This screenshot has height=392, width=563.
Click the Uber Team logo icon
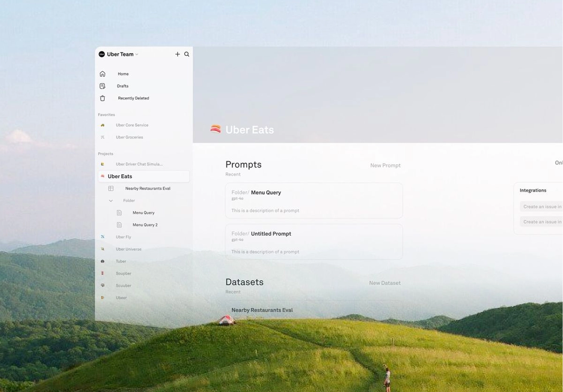pyautogui.click(x=102, y=54)
